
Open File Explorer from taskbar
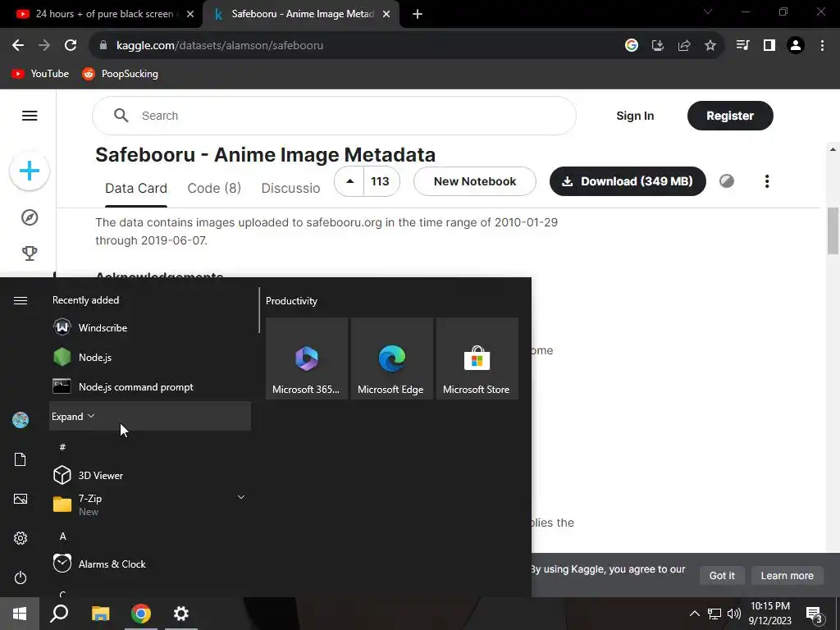tap(100, 614)
